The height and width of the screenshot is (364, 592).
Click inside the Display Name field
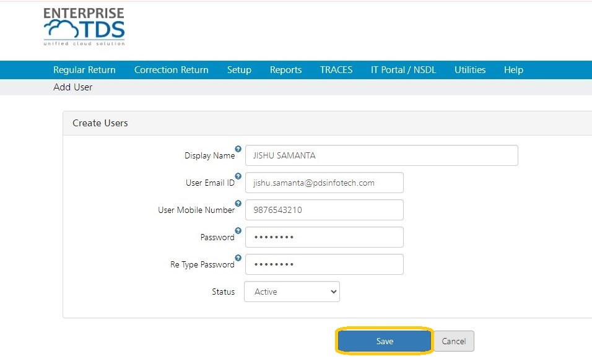pos(380,155)
